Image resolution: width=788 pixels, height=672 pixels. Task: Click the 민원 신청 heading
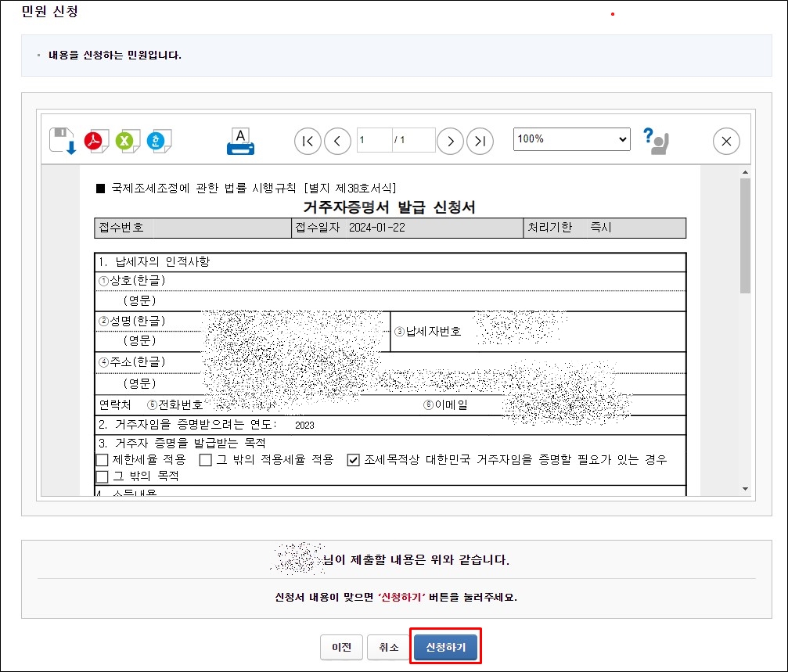tap(50, 11)
